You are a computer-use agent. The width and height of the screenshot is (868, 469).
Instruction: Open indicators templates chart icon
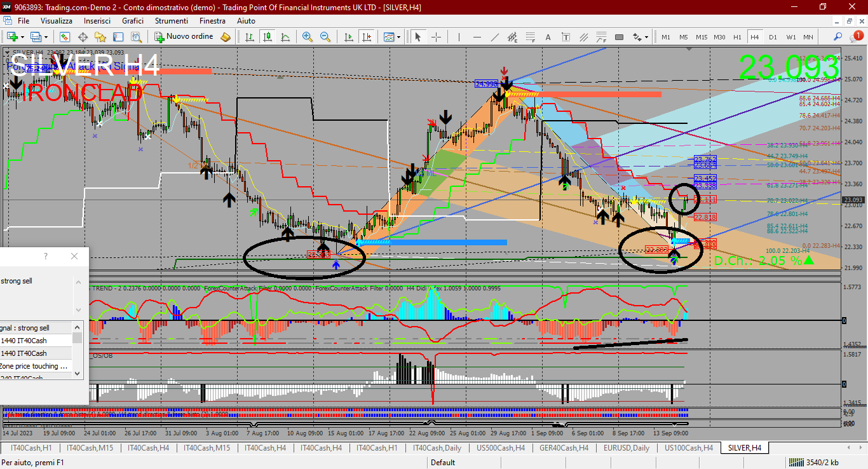(x=389, y=37)
